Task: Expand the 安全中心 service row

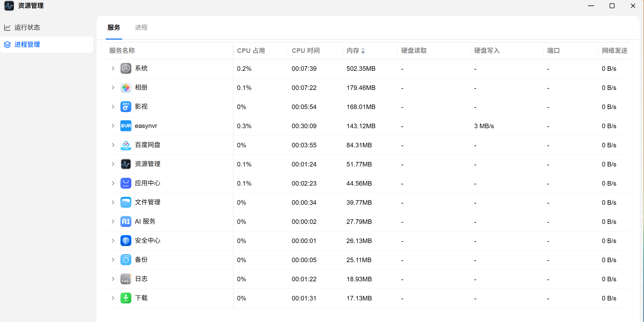Action: pyautogui.click(x=113, y=241)
